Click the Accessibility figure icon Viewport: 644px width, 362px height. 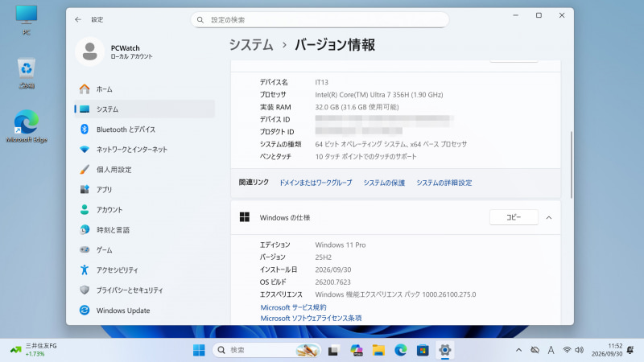tap(85, 269)
